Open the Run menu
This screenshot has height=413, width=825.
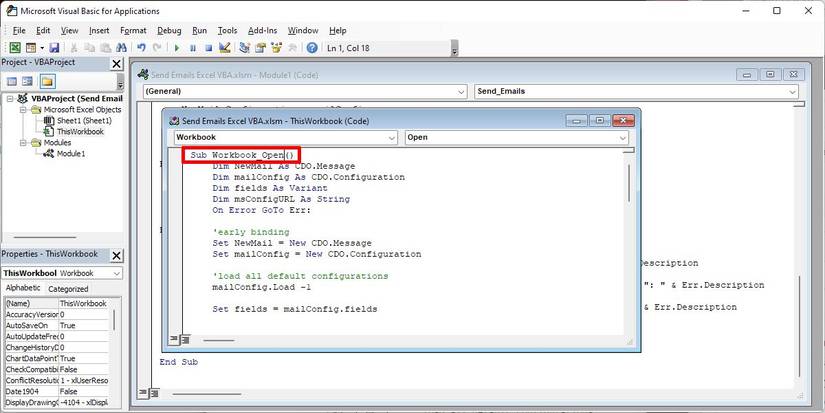click(x=199, y=31)
